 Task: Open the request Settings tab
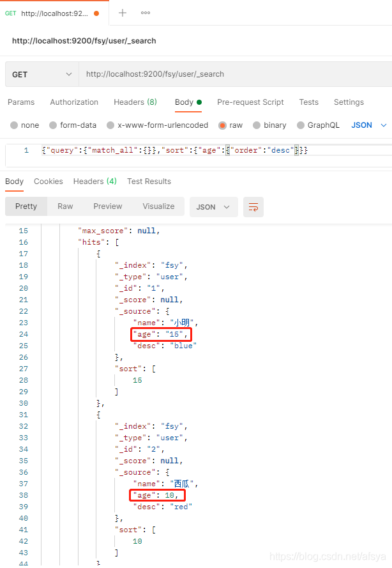[x=349, y=102]
